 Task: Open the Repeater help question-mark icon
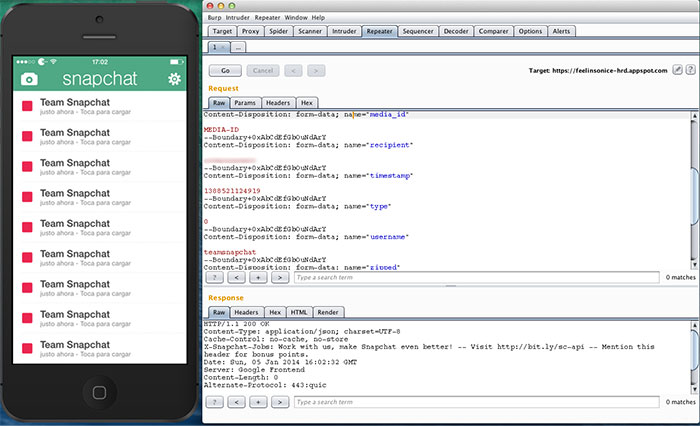pyautogui.click(x=690, y=70)
